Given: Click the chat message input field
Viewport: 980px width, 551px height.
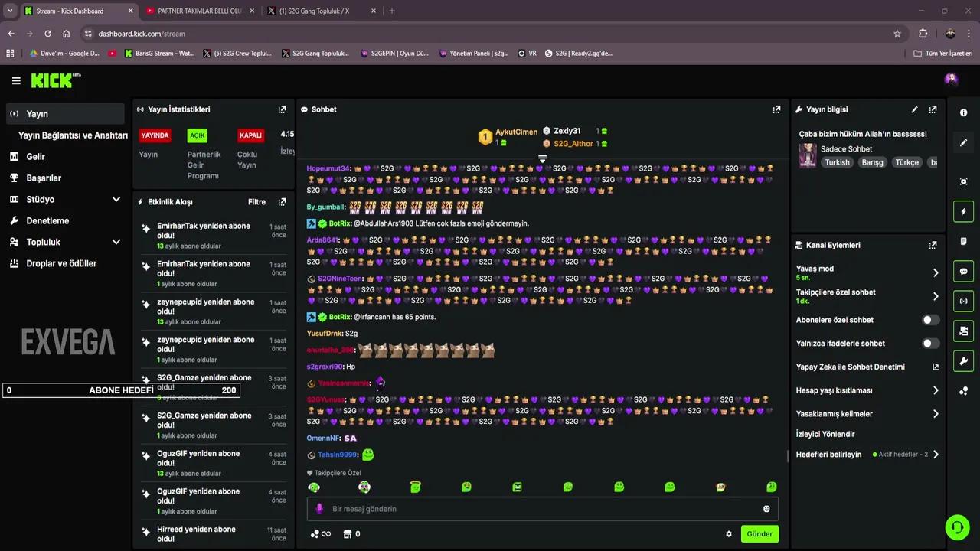Looking at the screenshot, I should click(x=544, y=509).
